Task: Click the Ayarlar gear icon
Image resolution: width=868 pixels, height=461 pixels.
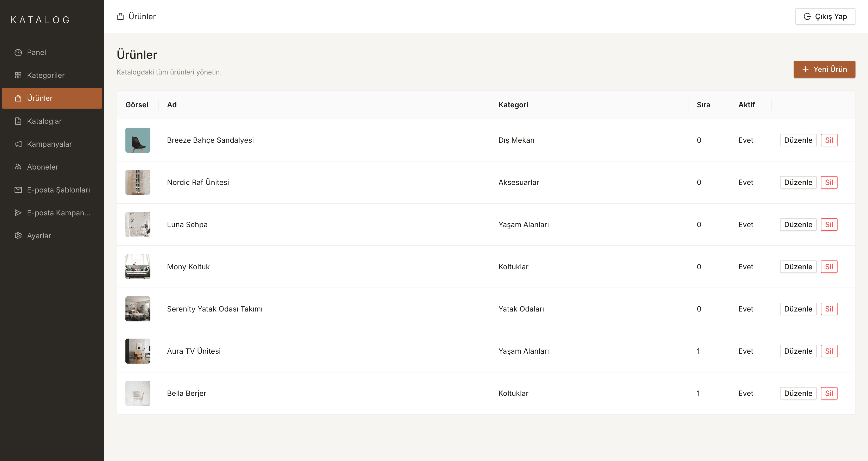Action: (18, 236)
